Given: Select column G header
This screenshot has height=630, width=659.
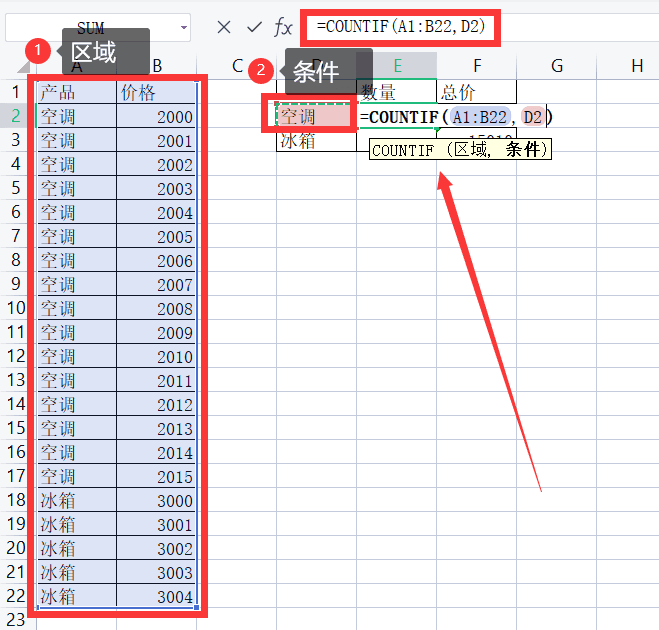Looking at the screenshot, I should coord(556,67).
